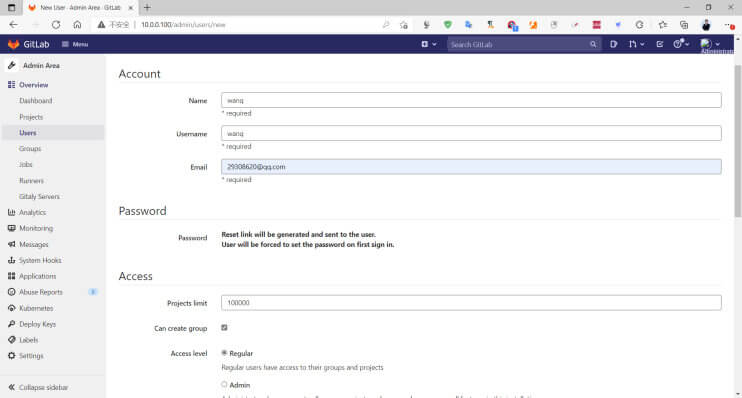Click the tab actions icon at top-left
Screen dimensions: 742x398
tap(11, 8)
